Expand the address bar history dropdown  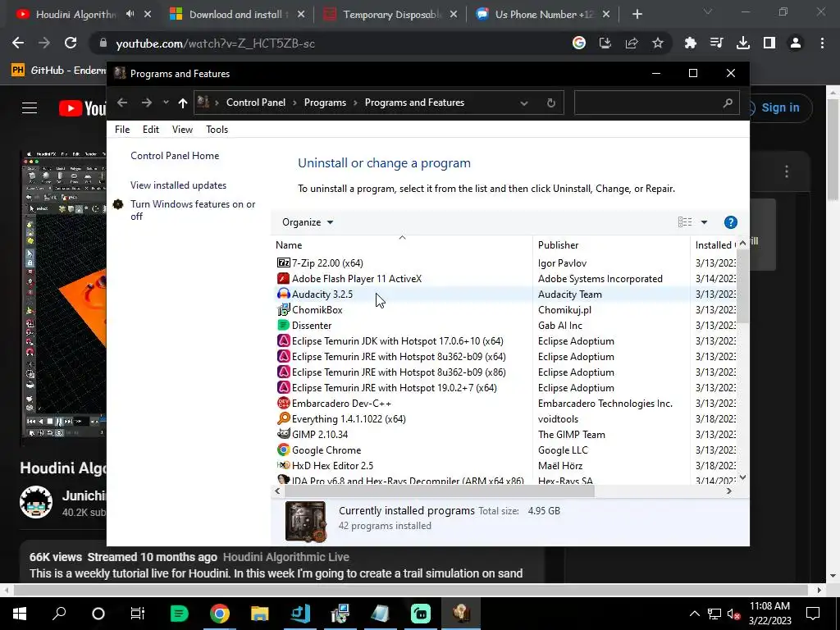[524, 103]
